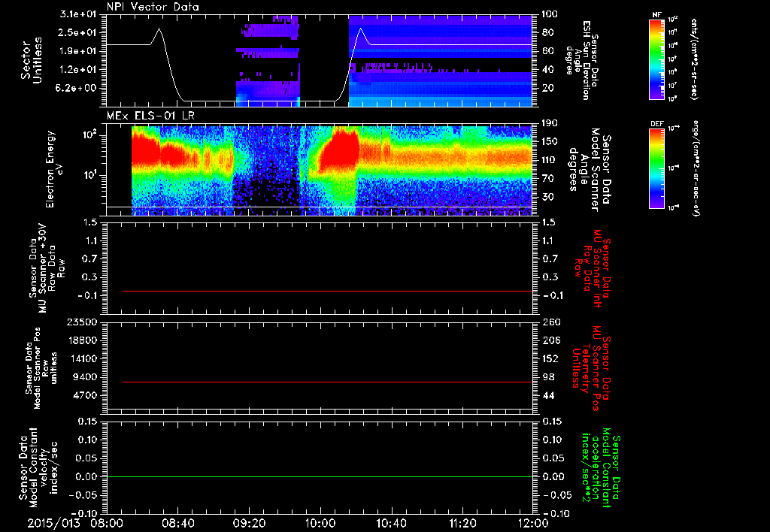
Task: Click the white sun elevation curve
Action: click(319, 65)
